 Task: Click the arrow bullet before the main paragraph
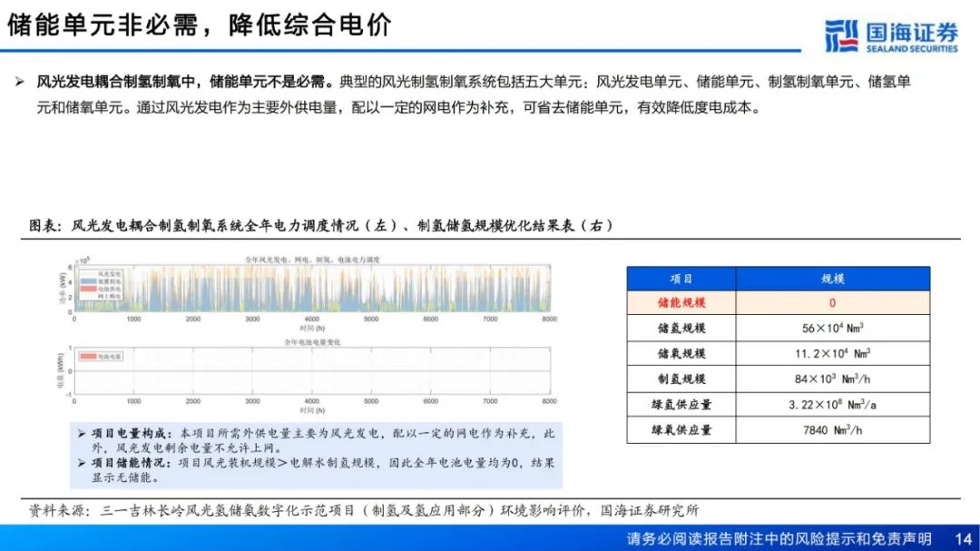click(19, 83)
